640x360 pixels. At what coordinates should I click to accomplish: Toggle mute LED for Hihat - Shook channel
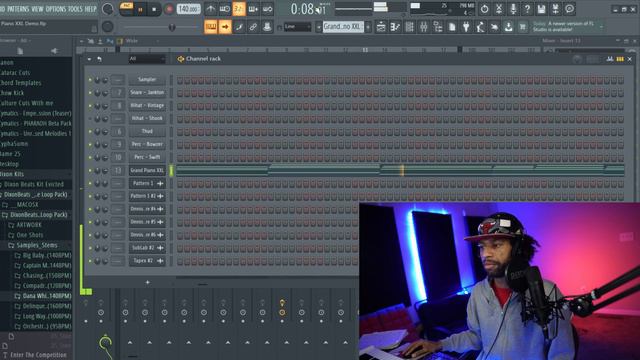[90, 119]
